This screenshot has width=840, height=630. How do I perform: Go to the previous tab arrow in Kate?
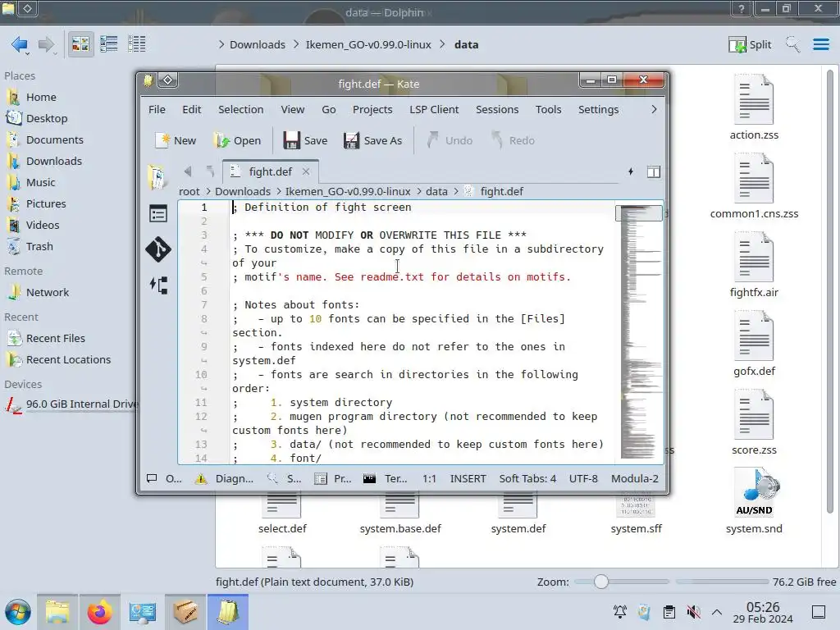coord(188,171)
